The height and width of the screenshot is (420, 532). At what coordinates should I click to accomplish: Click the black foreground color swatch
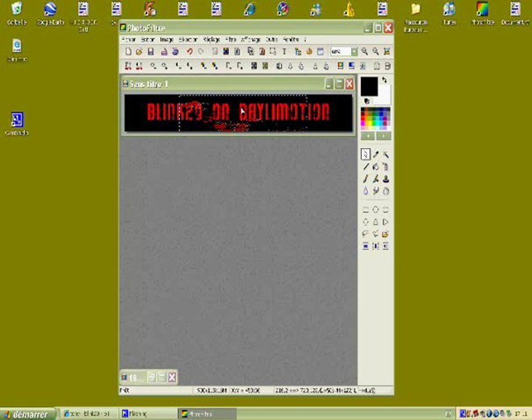[369, 86]
